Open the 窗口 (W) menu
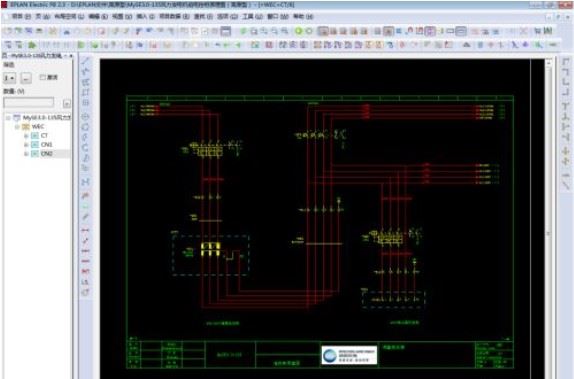 (278, 16)
